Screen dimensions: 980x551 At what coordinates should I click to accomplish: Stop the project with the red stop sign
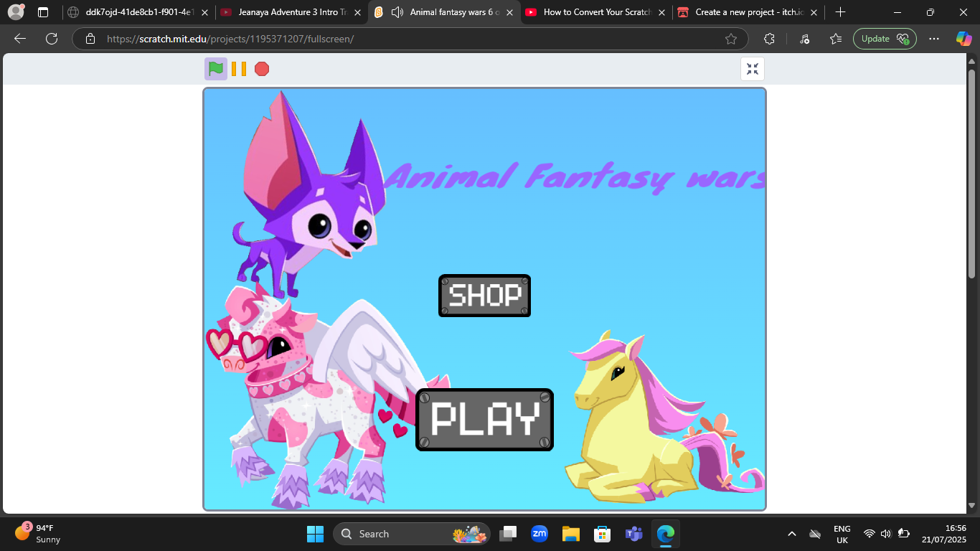tap(262, 69)
